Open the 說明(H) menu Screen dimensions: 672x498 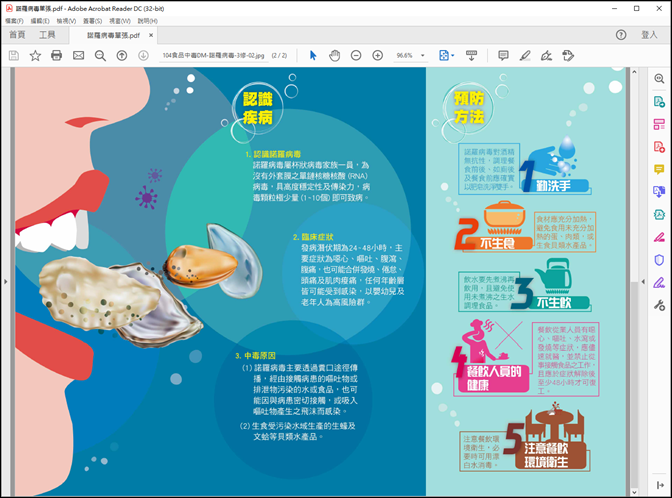(147, 21)
